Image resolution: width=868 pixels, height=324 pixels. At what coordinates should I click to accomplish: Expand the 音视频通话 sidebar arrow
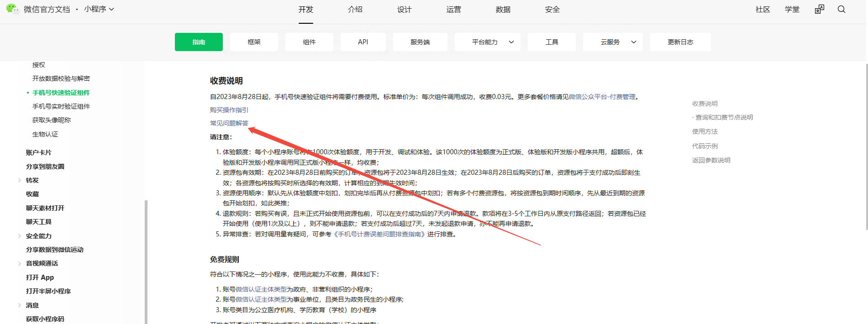[x=20, y=263]
